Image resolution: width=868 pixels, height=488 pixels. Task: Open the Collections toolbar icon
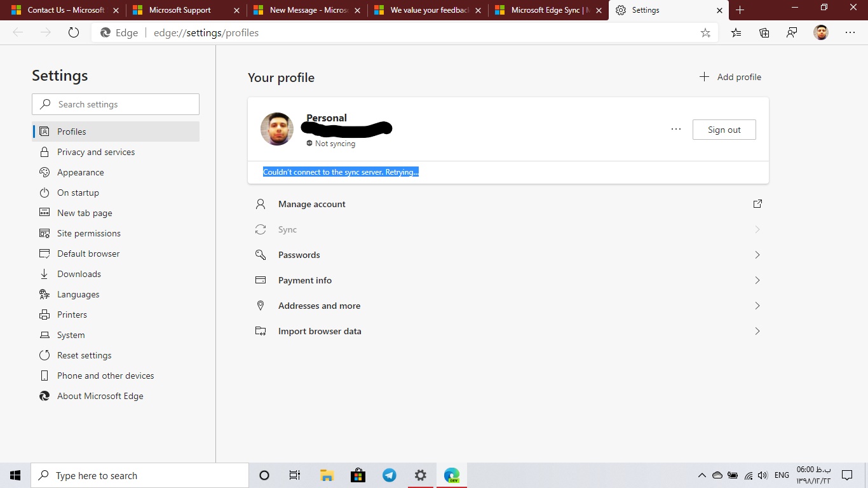(764, 32)
